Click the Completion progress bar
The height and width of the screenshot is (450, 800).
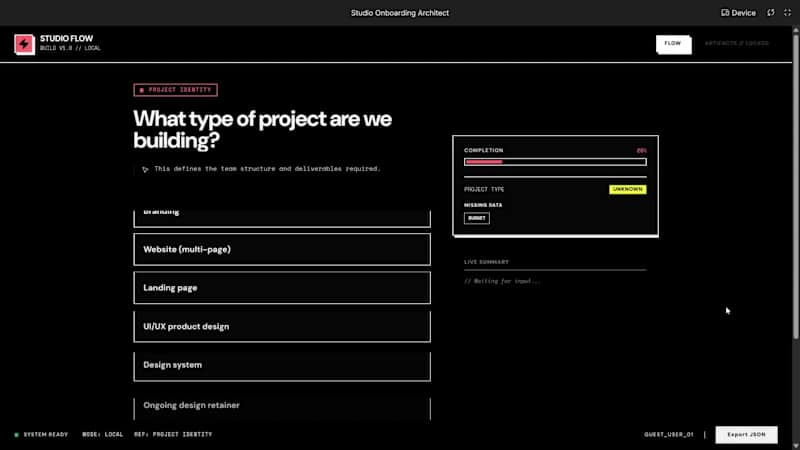555,161
